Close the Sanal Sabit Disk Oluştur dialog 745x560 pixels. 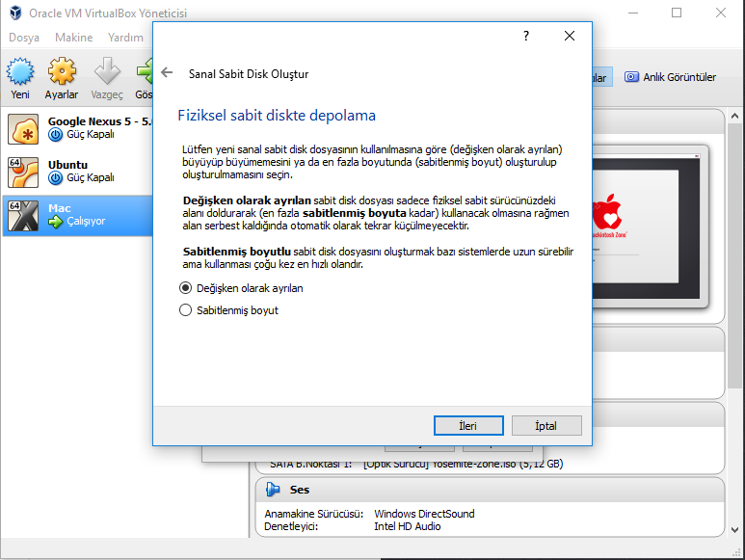(570, 36)
